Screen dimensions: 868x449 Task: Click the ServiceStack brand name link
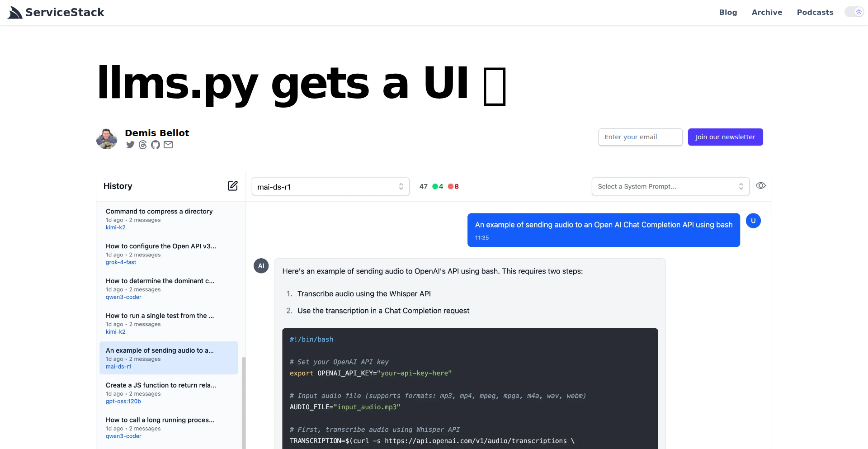pos(65,12)
